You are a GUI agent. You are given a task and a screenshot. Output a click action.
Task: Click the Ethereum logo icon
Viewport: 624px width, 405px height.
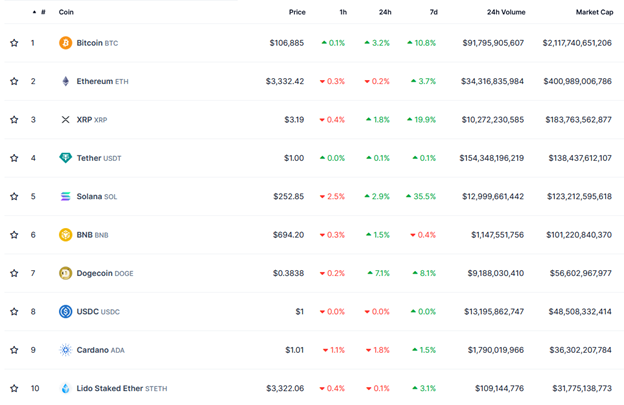coord(66,81)
